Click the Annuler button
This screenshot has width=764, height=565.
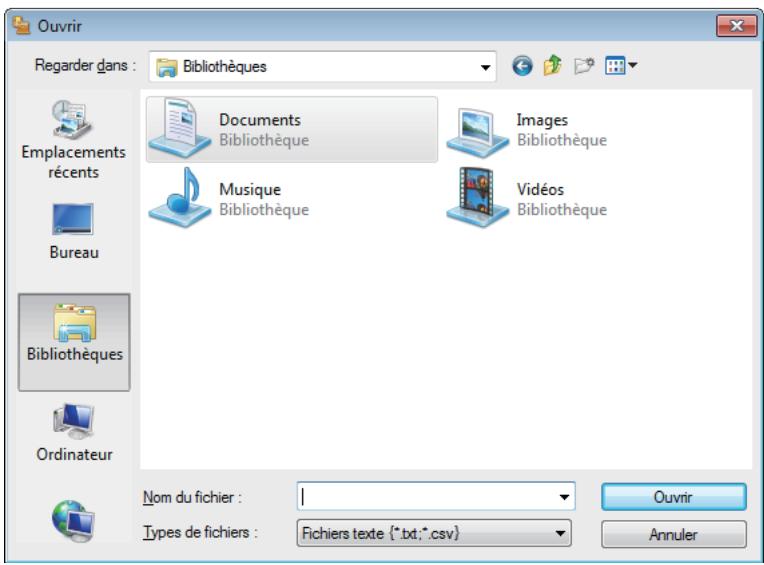[673, 534]
